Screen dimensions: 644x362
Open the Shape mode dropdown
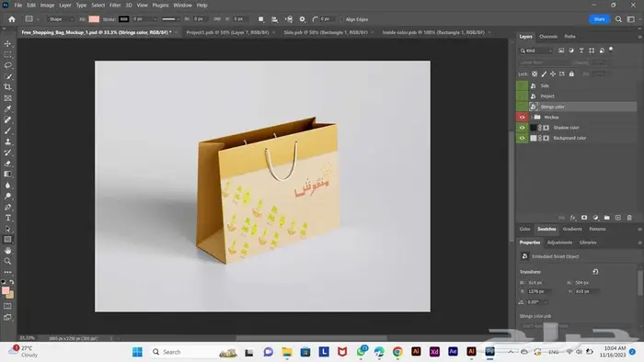61,19
